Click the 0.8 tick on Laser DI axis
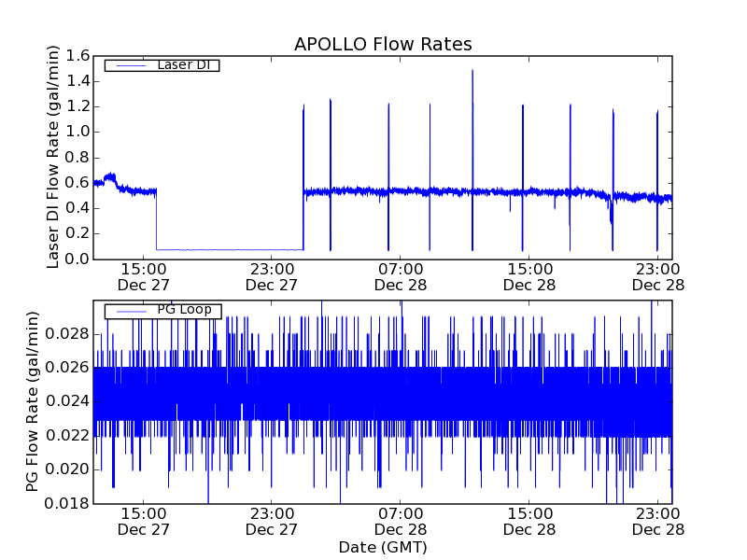Image resolution: width=747 pixels, height=560 pixels. (x=78, y=158)
